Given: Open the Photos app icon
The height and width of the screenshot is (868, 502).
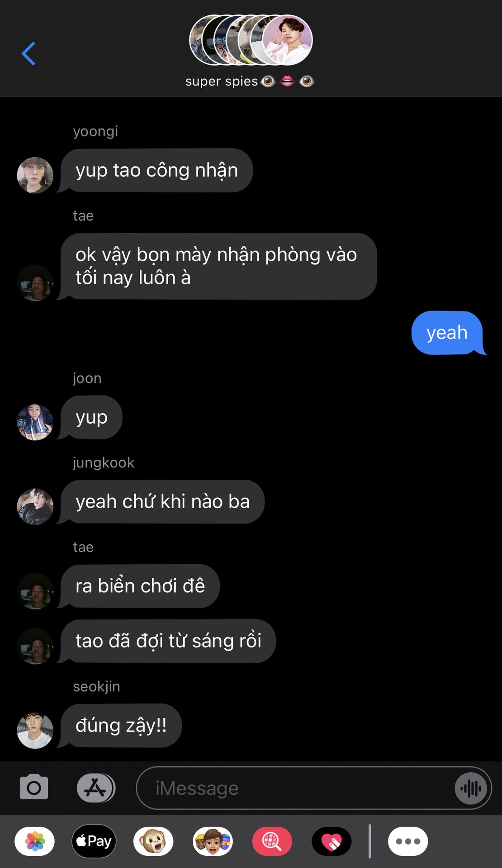Looking at the screenshot, I should [x=35, y=841].
